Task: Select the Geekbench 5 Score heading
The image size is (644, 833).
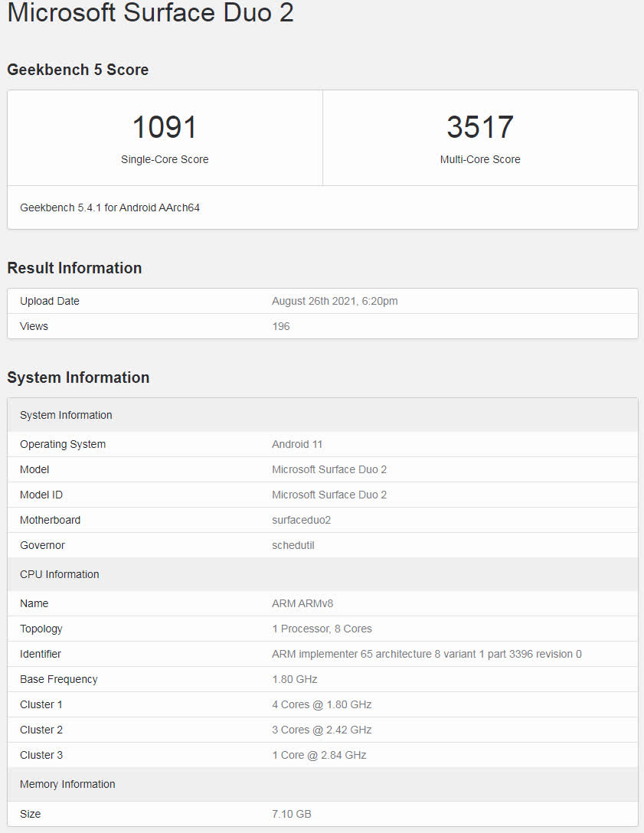Action: click(x=77, y=70)
